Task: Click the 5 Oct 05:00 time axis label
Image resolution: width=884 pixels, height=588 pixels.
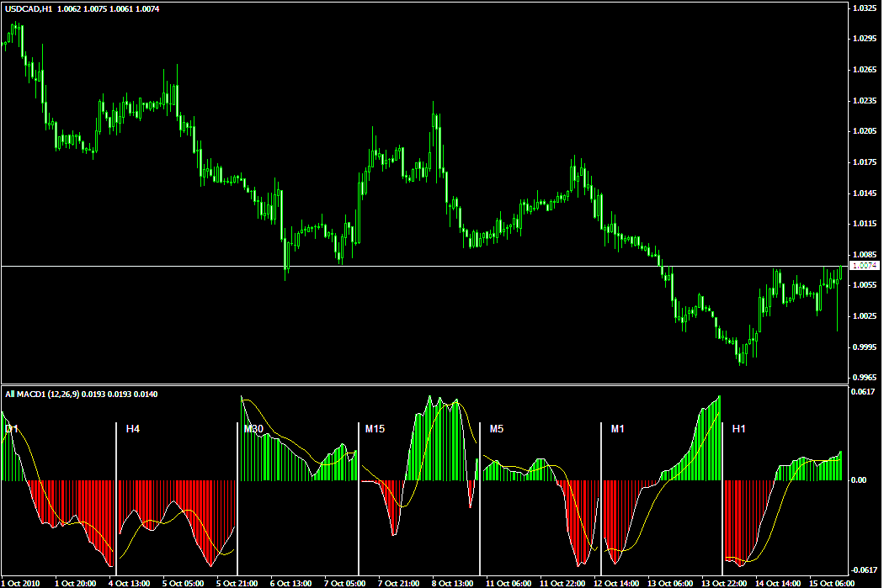Action: 184,584
